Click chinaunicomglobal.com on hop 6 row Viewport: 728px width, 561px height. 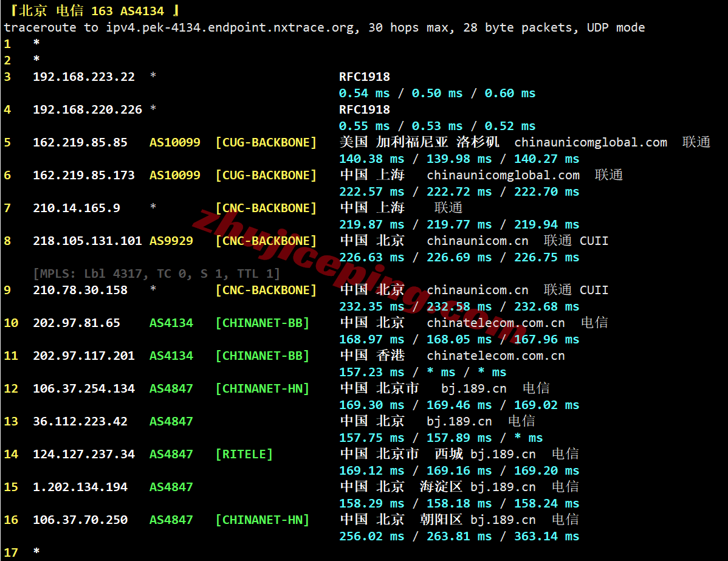point(503,175)
